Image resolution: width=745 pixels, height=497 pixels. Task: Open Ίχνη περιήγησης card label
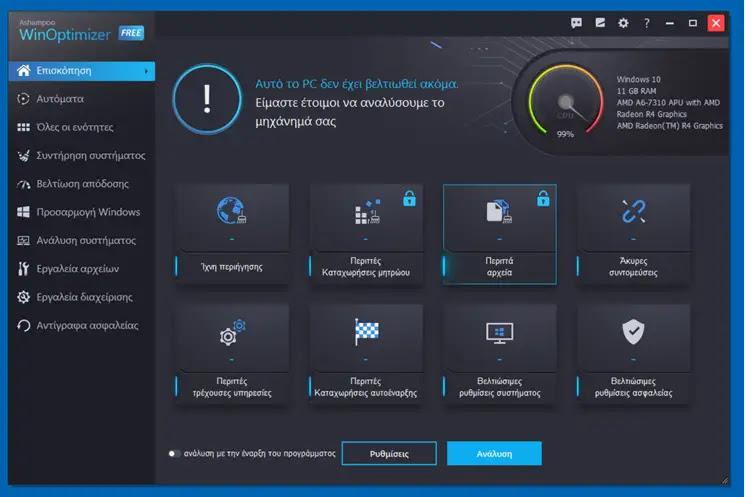click(231, 267)
